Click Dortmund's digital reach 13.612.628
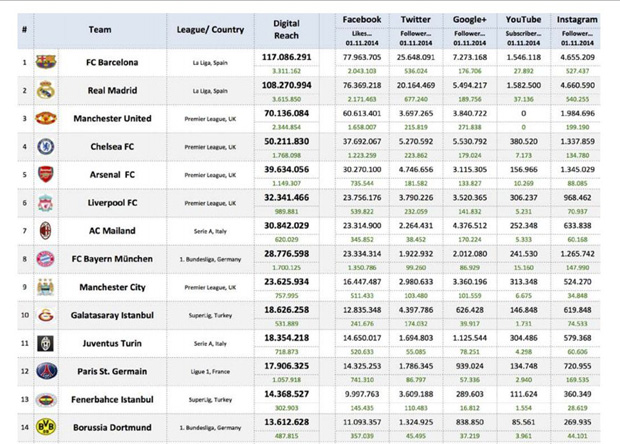The width and height of the screenshot is (620, 444). (287, 422)
